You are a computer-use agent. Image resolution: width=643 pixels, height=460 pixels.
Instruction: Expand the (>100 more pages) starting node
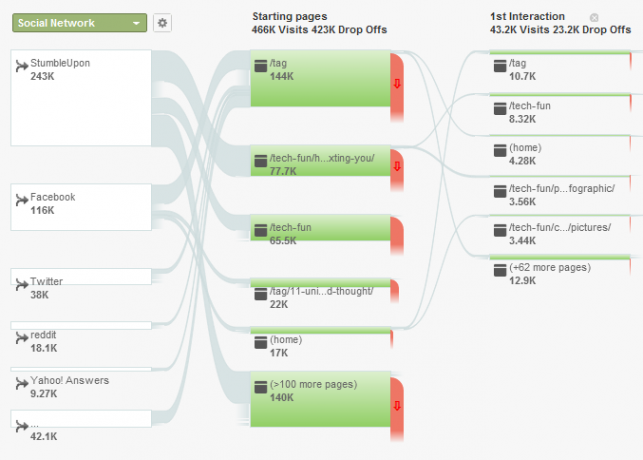(320, 399)
